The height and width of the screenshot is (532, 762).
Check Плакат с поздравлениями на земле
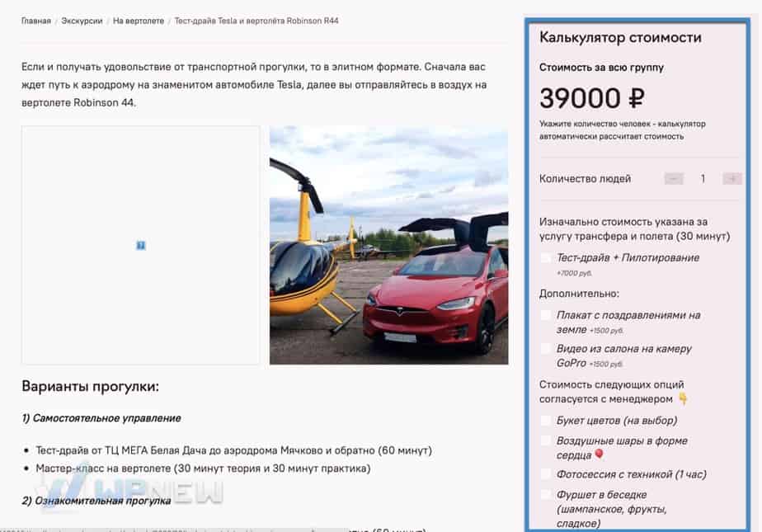(x=546, y=315)
